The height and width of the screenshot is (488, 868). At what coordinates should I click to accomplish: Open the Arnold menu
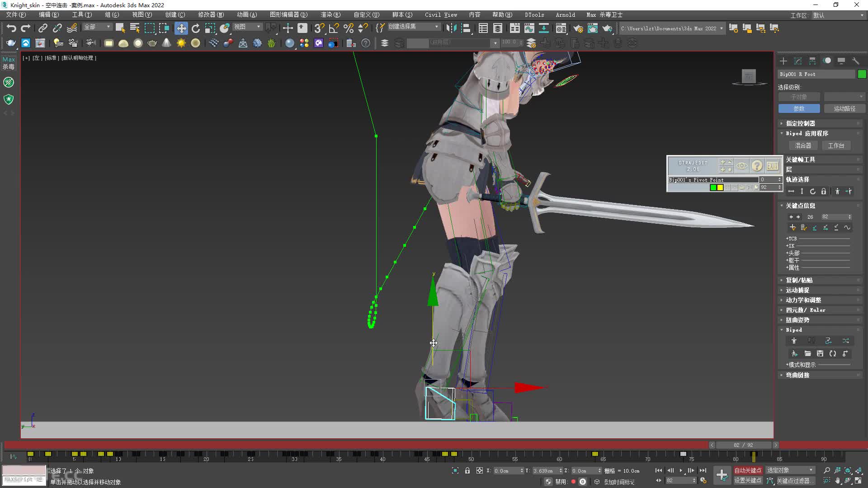565,14
